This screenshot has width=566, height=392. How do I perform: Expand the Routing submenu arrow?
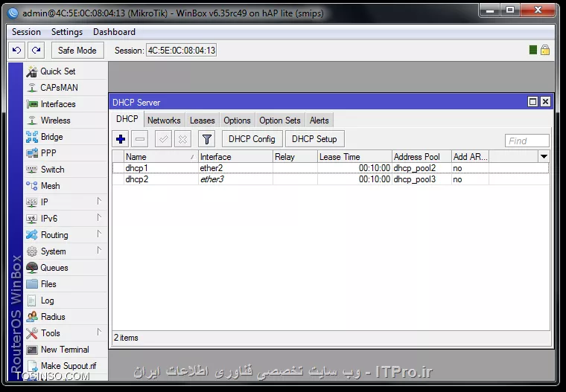[99, 234]
